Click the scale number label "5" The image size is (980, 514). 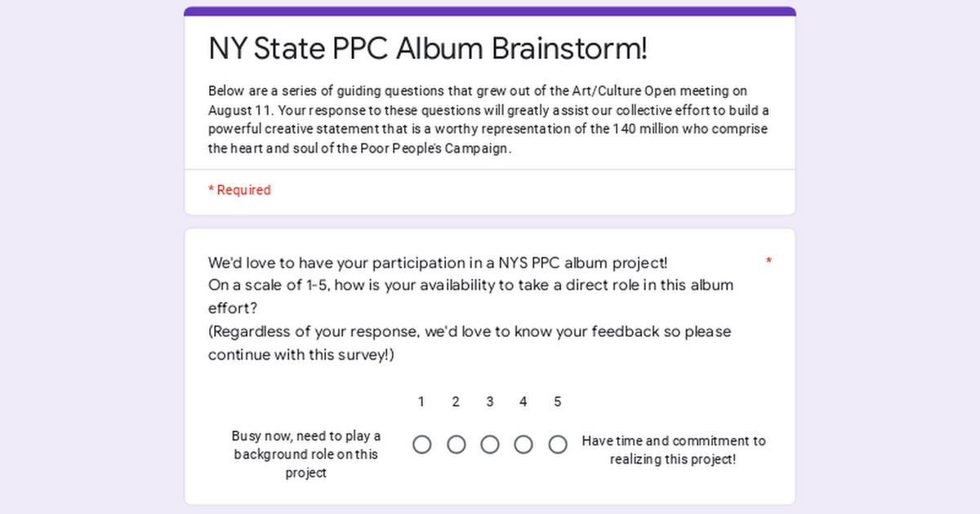[558, 401]
